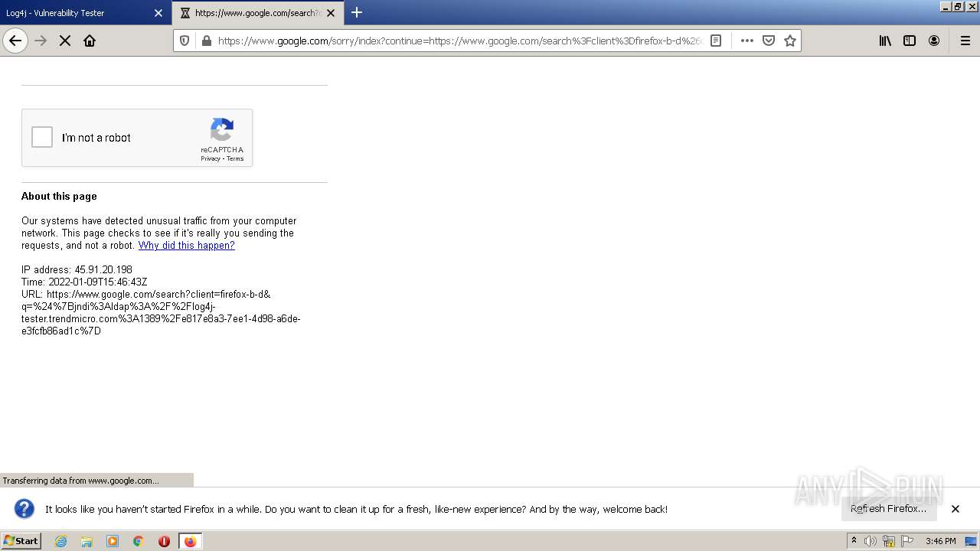Click Show desktop button

972,541
